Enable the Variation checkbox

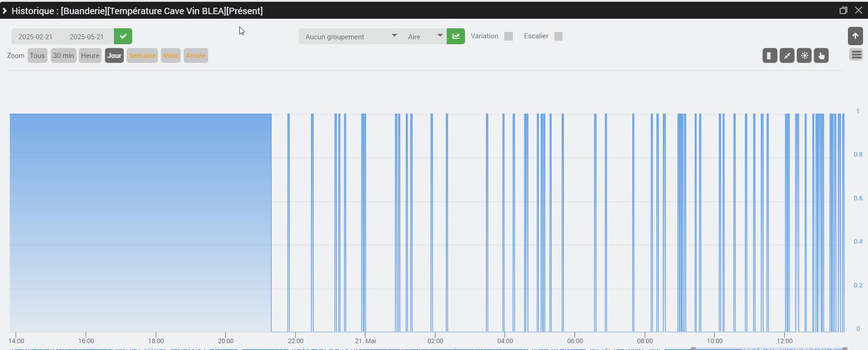(508, 37)
